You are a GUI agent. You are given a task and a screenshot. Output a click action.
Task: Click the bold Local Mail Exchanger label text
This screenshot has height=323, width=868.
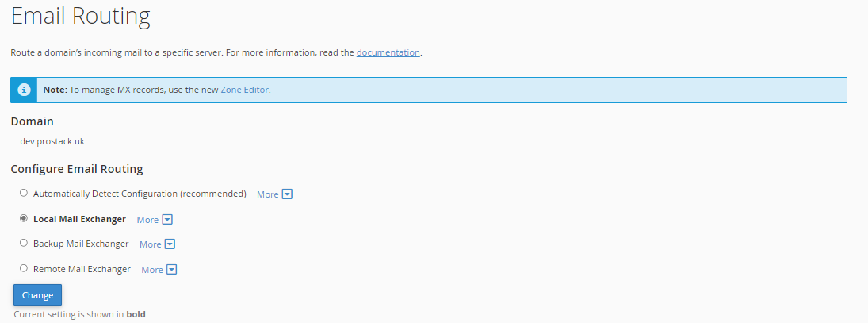click(x=80, y=219)
